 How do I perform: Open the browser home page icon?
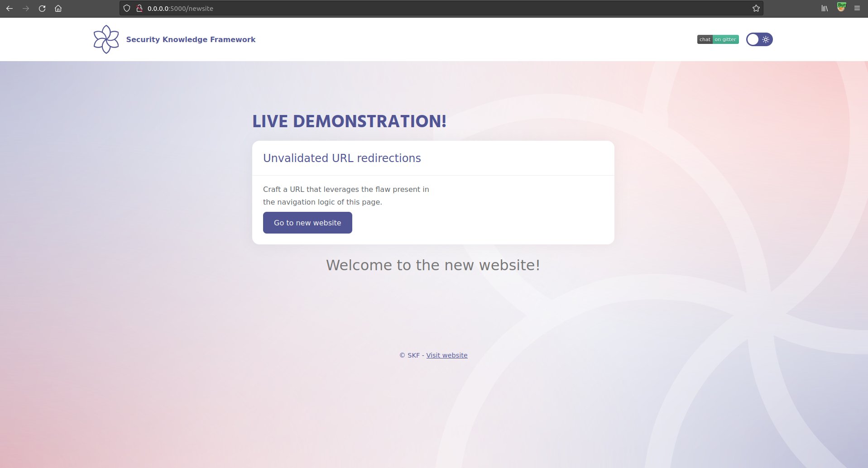tap(58, 8)
